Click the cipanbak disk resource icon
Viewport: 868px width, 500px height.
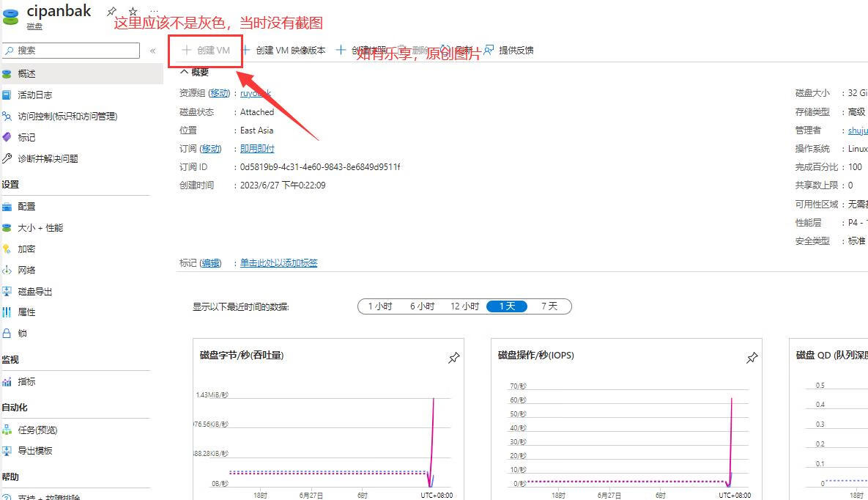(10, 16)
